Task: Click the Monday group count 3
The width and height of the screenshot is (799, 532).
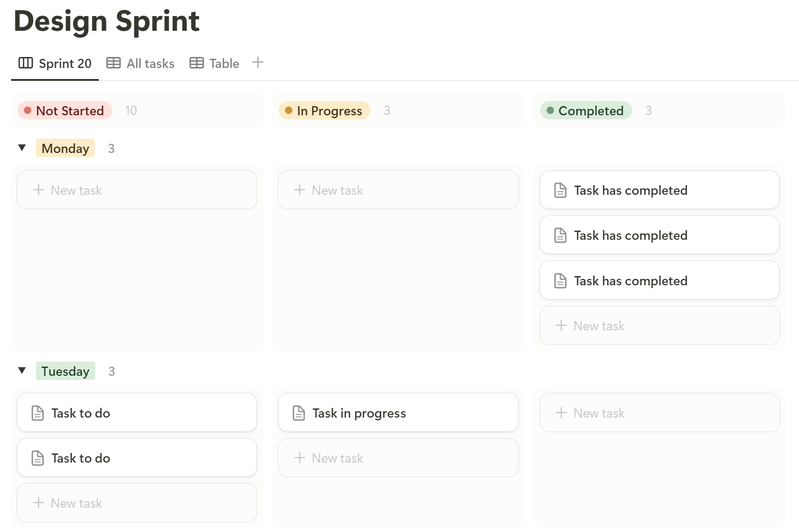Action: pyautogui.click(x=111, y=148)
